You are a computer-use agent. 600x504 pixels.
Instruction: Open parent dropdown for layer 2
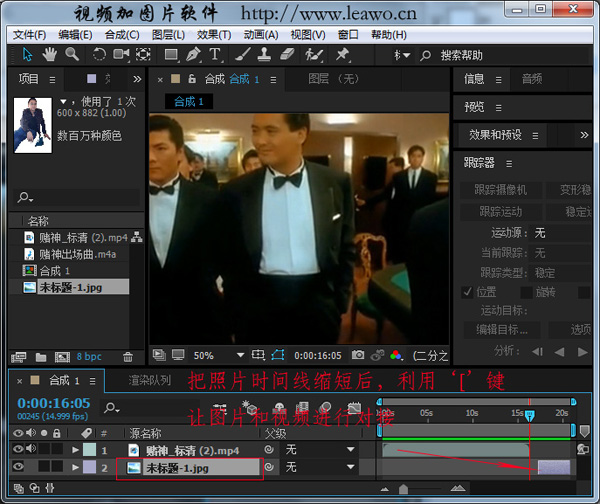(320, 467)
